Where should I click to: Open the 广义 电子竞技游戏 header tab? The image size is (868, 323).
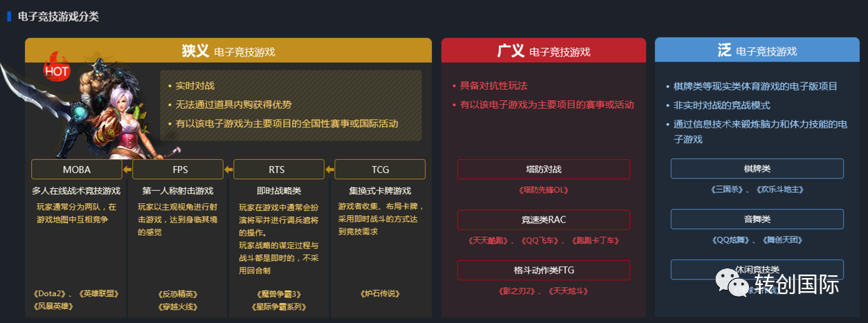[x=543, y=51]
